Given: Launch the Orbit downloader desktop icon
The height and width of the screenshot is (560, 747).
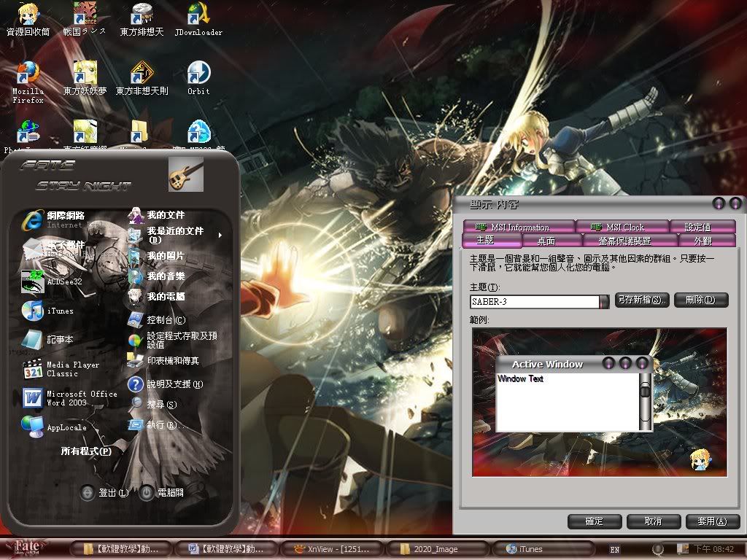Looking at the screenshot, I should pyautogui.click(x=198, y=78).
